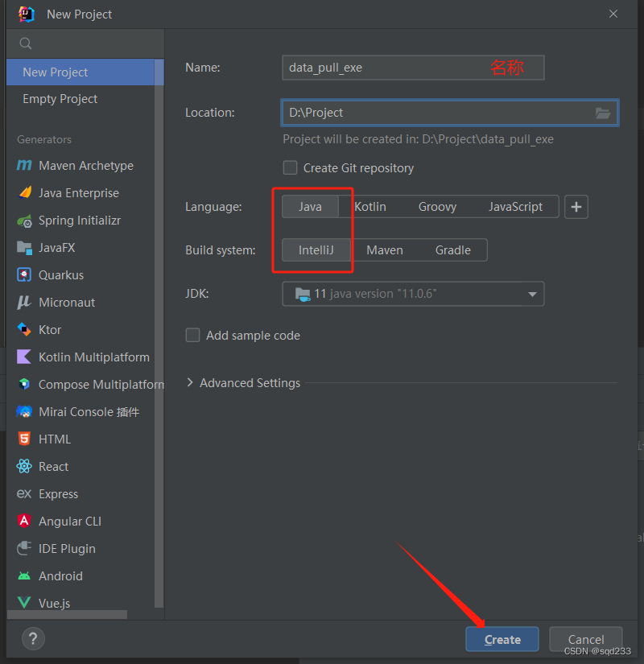Click the Create button
Viewport: 644px width, 664px height.
[502, 639]
